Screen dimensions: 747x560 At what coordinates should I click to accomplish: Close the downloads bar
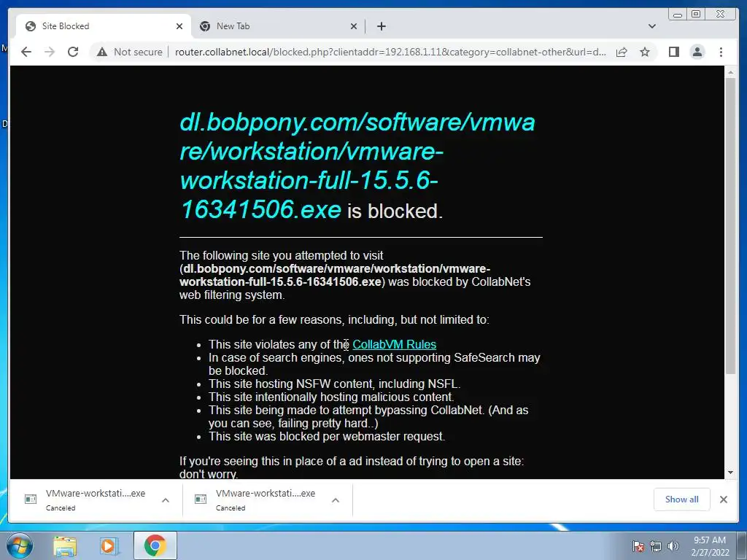[723, 499]
